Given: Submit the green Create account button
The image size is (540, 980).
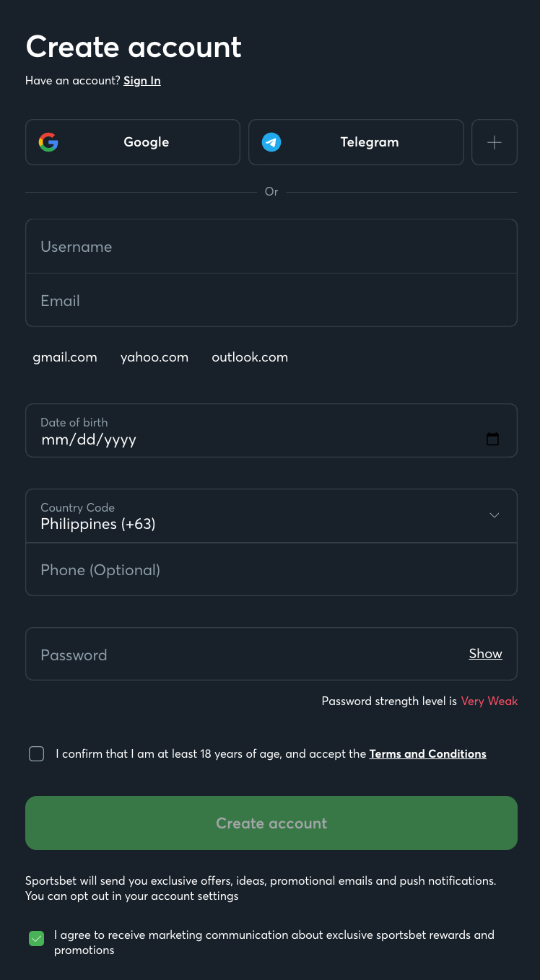Looking at the screenshot, I should tap(271, 823).
